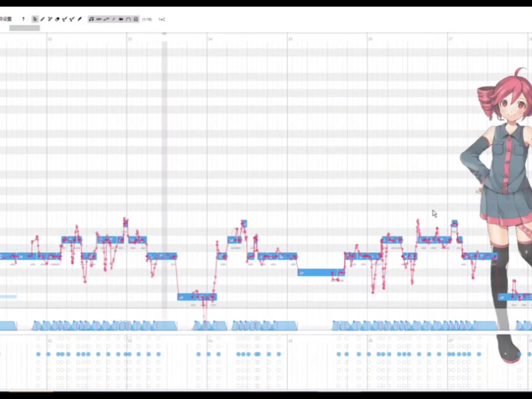
Task: Click the first filled dot before measure 24
Action: 198,354
